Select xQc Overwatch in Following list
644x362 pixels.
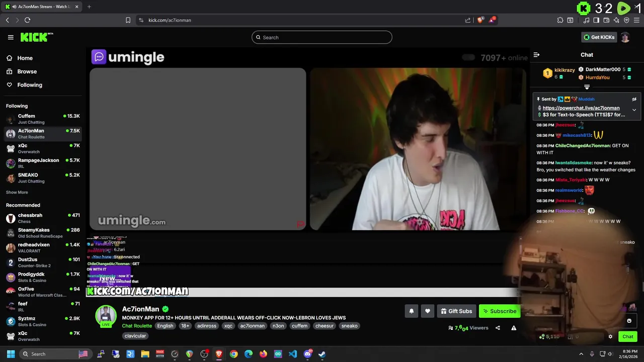pos(43,148)
